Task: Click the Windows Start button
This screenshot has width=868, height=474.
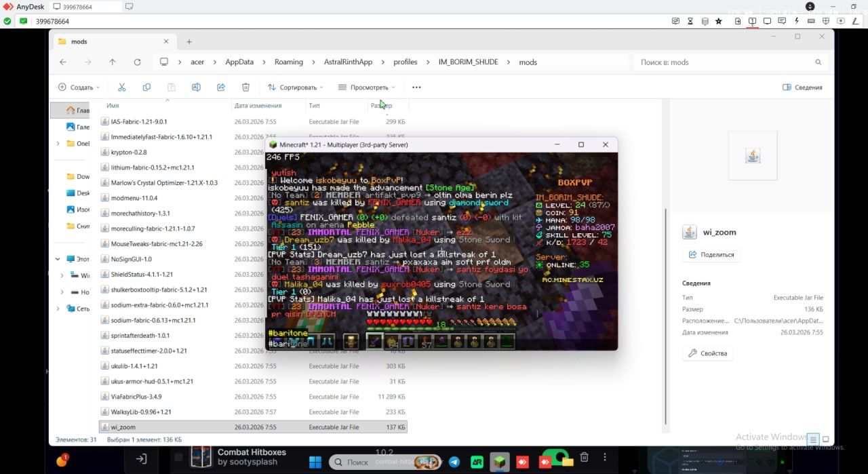Action: click(315, 462)
